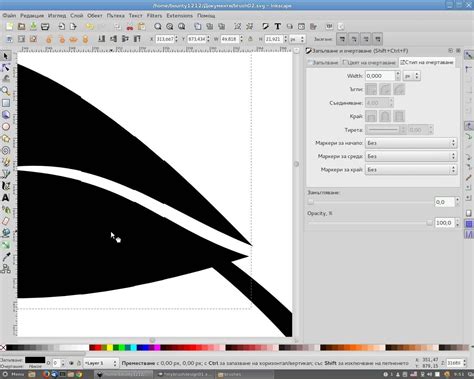Select the Dropper color picker tool
The image size is (474, 379).
(6, 257)
